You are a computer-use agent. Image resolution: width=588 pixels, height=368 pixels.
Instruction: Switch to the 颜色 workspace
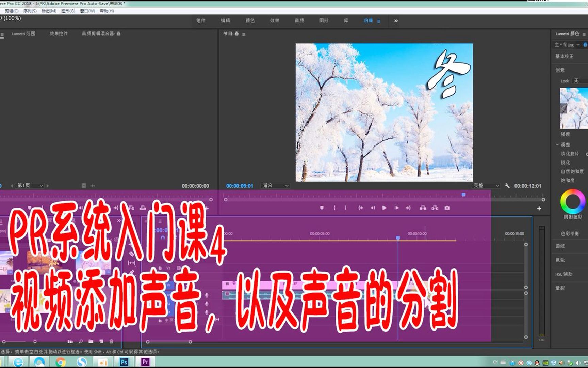pyautogui.click(x=250, y=21)
